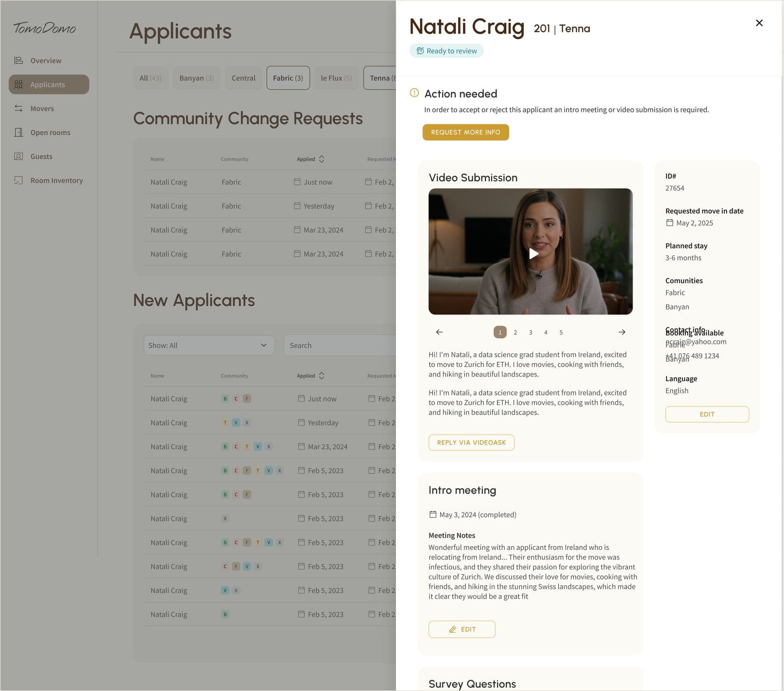The image size is (784, 691).
Task: Close the Natali Craig panel
Action: click(x=759, y=23)
